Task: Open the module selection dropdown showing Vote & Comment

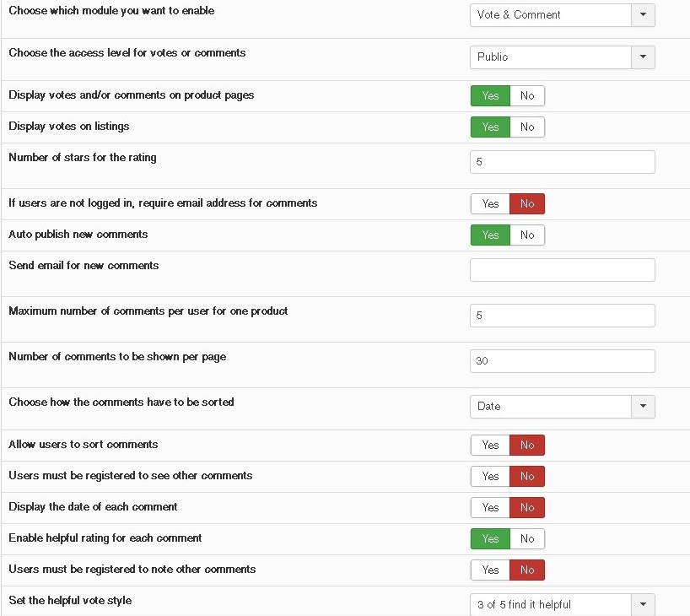Action: [x=562, y=14]
